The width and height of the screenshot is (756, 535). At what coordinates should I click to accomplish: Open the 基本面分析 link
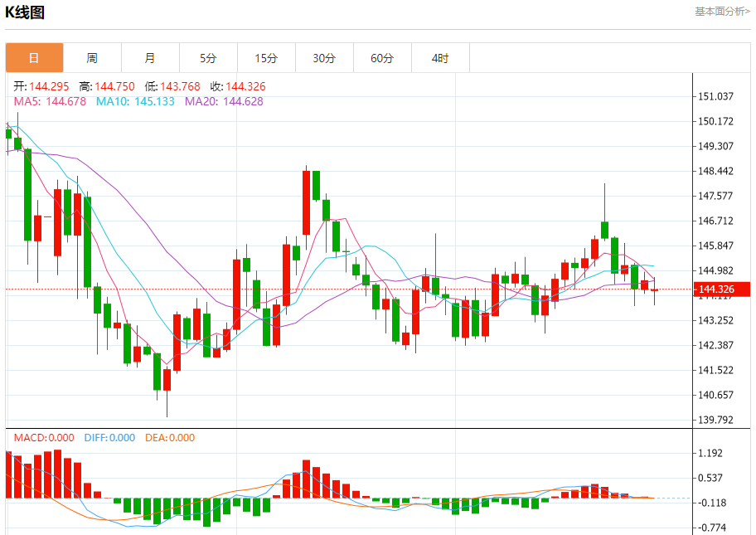(x=722, y=11)
